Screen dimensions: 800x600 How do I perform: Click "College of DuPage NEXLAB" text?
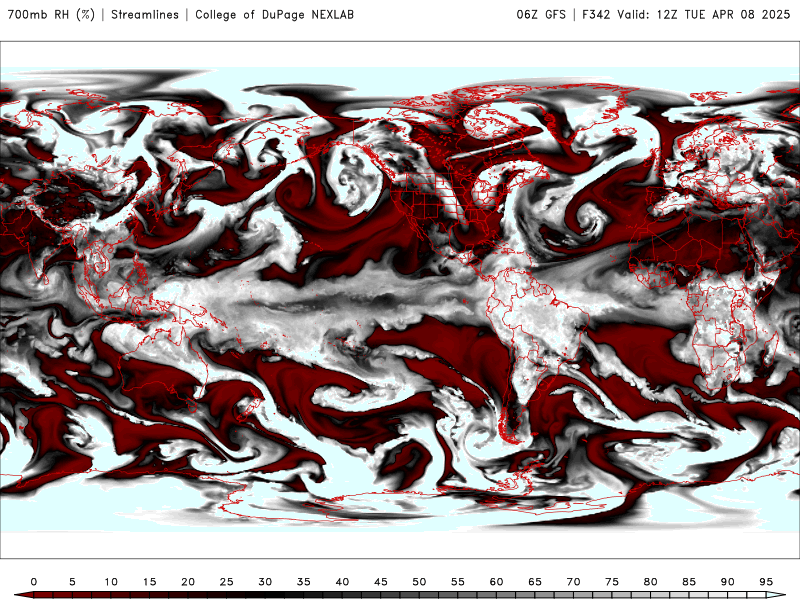coord(274,14)
